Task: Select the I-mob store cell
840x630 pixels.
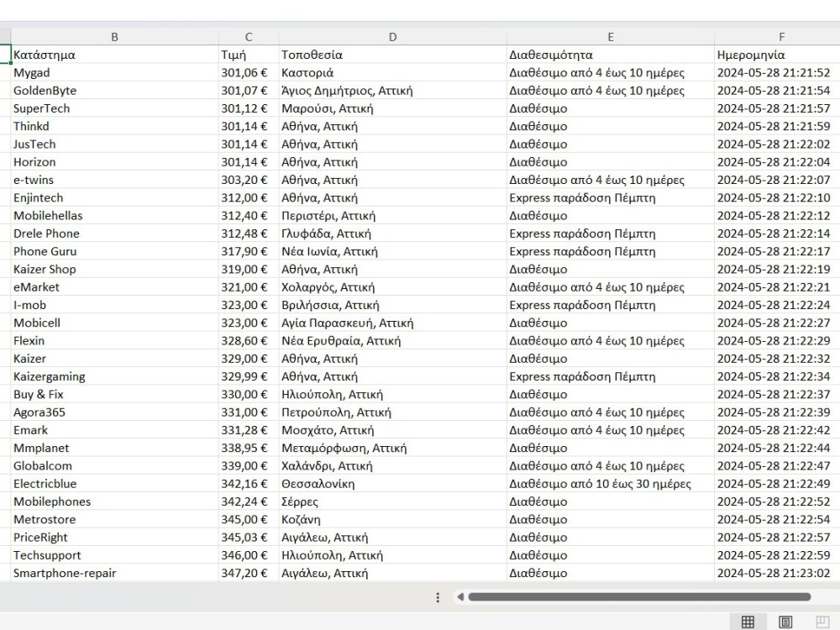Action: (x=114, y=305)
